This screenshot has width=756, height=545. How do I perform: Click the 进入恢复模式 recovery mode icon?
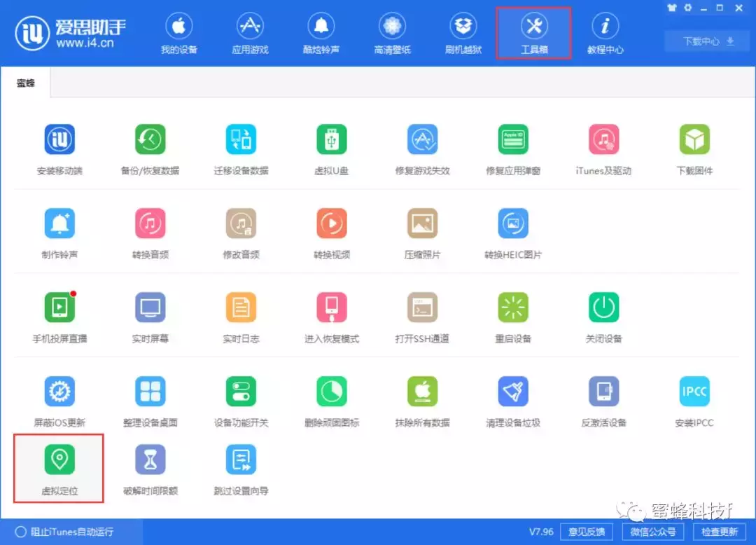pos(331,308)
